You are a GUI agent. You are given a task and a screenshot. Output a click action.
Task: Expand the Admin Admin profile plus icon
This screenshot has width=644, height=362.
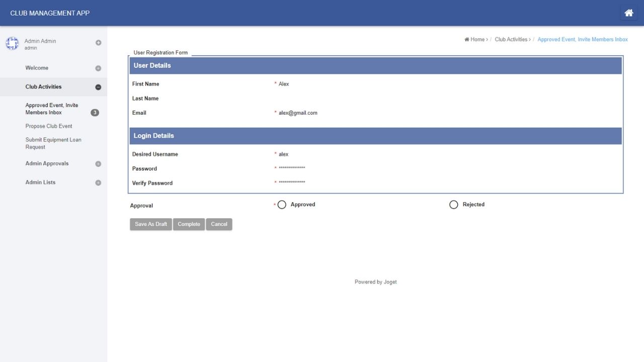(x=99, y=43)
